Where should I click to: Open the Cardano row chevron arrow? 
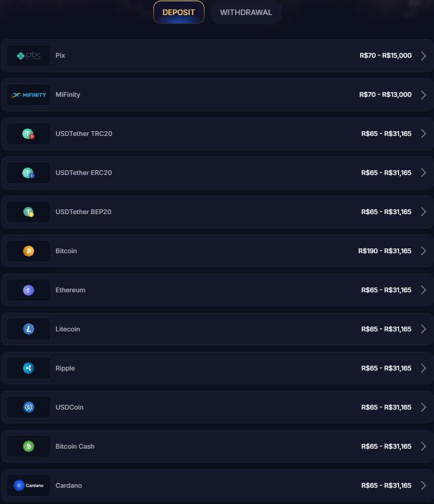click(423, 486)
